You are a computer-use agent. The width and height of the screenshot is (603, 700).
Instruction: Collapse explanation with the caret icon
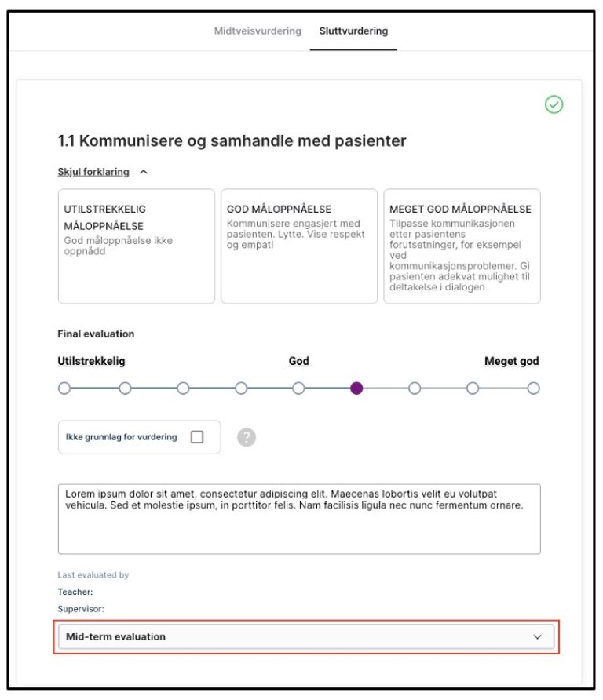tap(144, 172)
